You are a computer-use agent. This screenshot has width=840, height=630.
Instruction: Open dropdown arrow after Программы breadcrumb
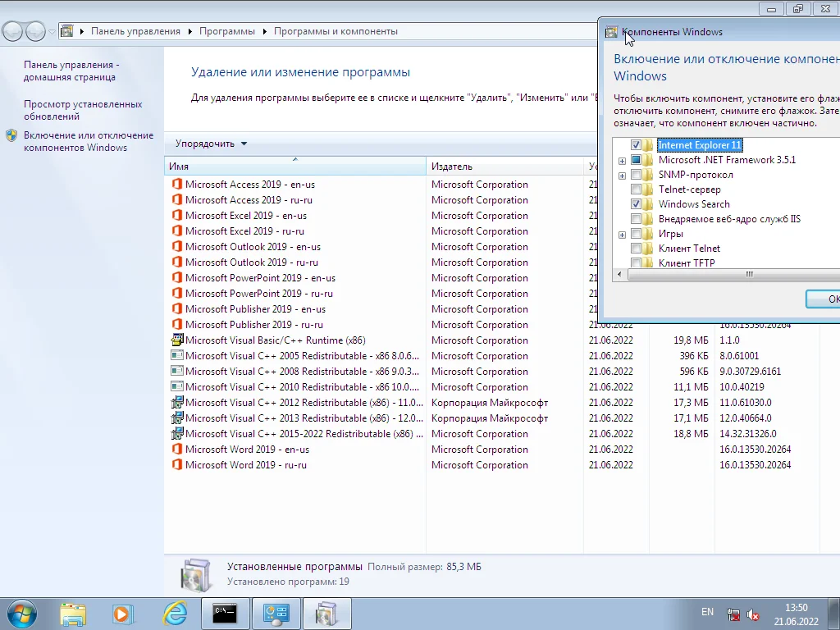265,32
